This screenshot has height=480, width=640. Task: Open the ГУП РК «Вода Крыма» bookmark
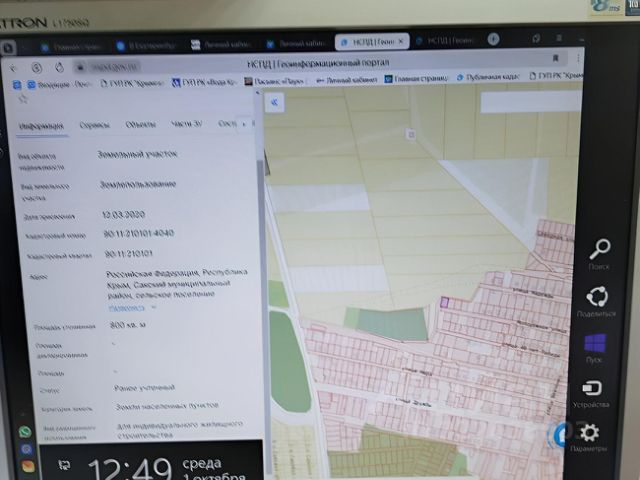(x=204, y=82)
